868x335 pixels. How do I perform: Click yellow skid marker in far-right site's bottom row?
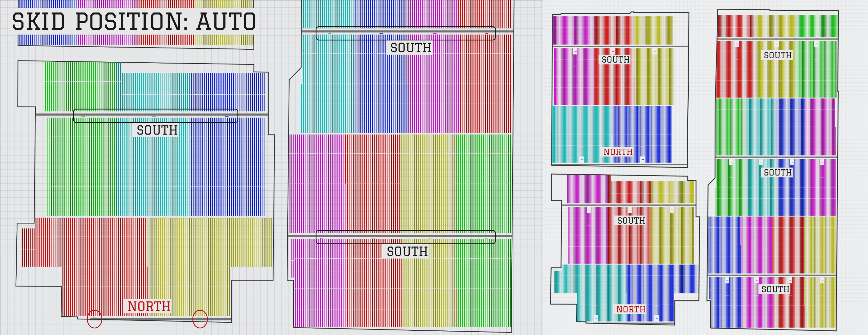[822, 280]
